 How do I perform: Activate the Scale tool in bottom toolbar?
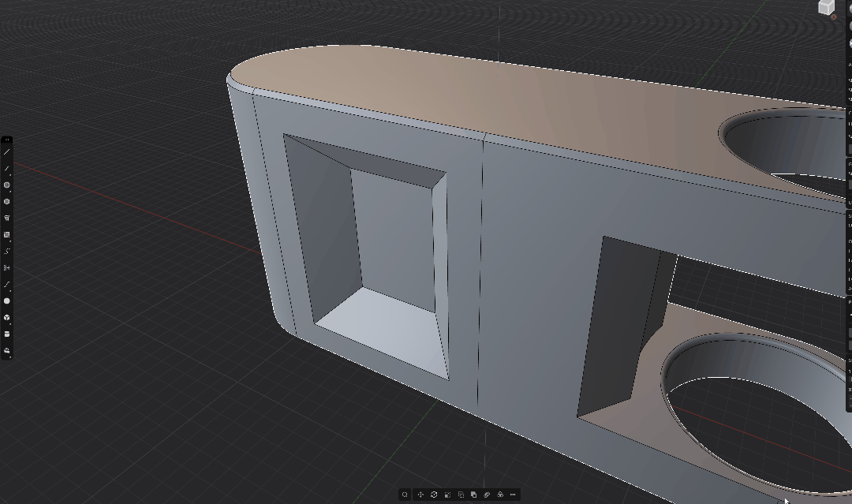[x=447, y=495]
